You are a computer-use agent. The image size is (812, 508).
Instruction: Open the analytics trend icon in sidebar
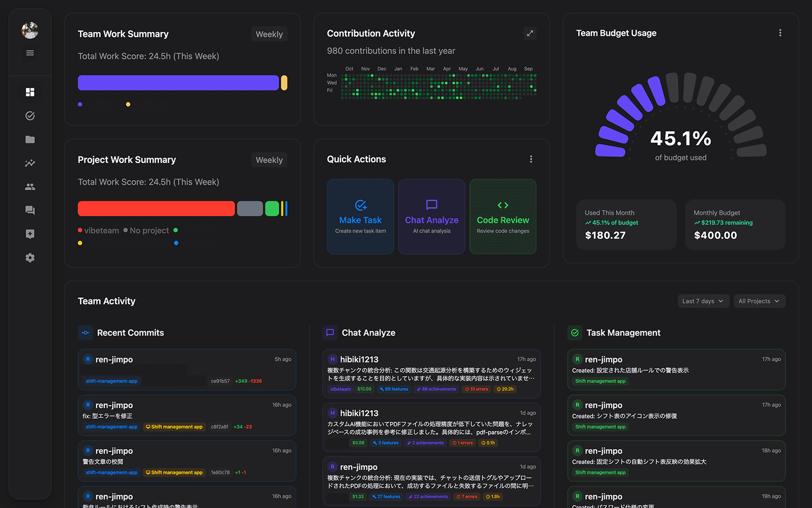tap(30, 163)
